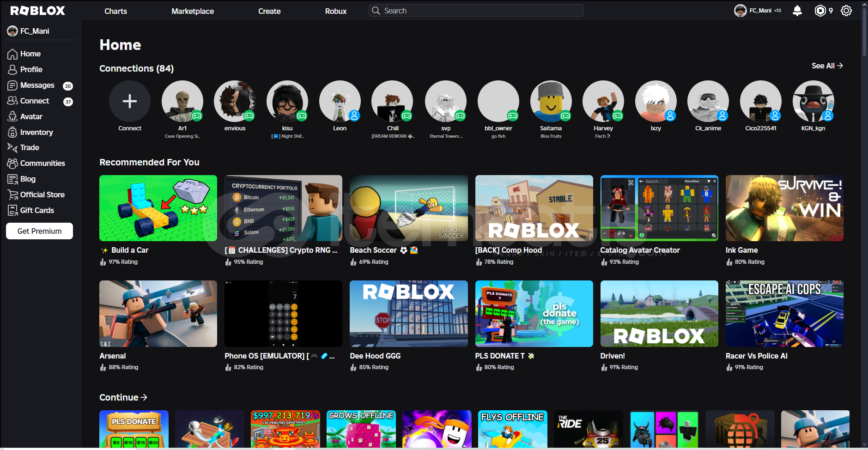The height and width of the screenshot is (450, 868).
Task: Open The Ride tile in Continue
Action: click(589, 429)
